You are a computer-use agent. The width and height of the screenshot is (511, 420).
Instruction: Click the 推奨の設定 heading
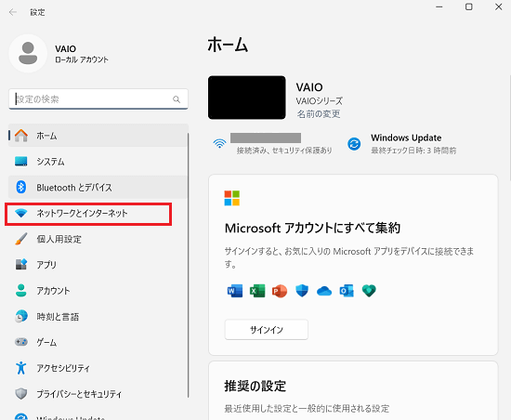click(255, 387)
